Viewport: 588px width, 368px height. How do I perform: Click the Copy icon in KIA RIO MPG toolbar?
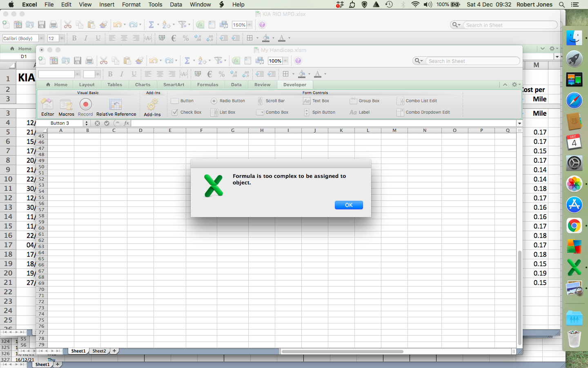[x=80, y=25]
